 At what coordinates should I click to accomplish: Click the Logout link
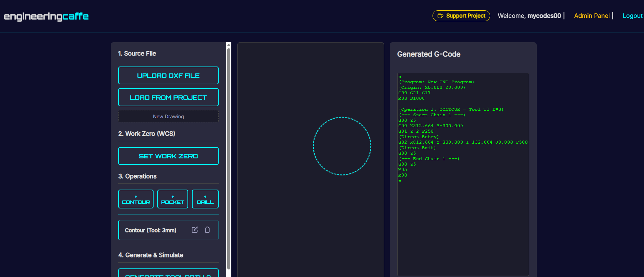pyautogui.click(x=632, y=16)
